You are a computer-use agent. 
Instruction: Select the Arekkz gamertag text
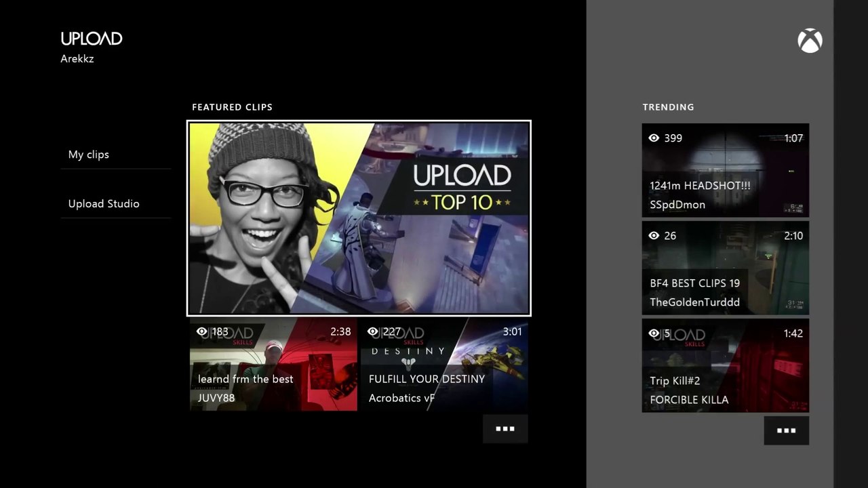coord(77,59)
